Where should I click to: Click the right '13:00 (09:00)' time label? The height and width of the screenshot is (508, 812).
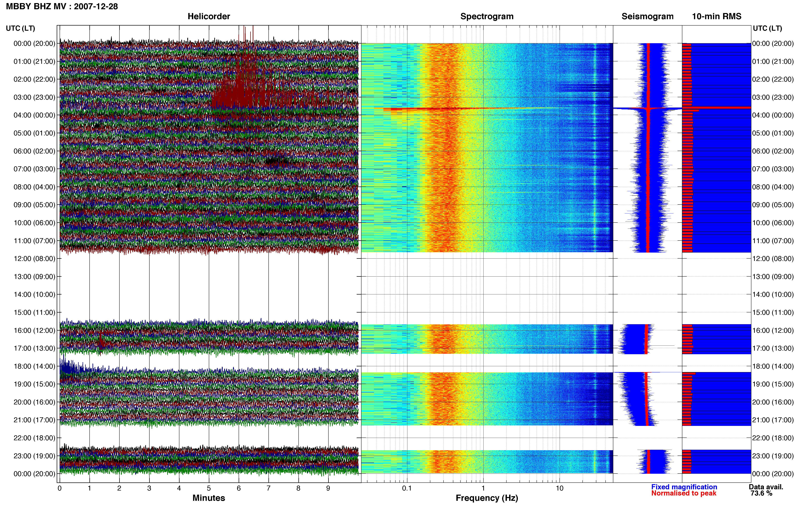click(773, 277)
